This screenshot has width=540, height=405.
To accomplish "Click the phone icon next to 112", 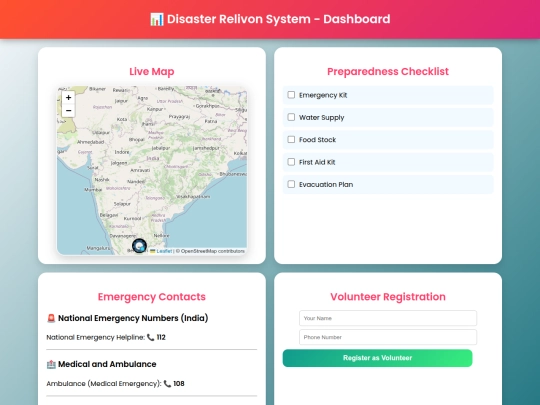I will (150, 338).
